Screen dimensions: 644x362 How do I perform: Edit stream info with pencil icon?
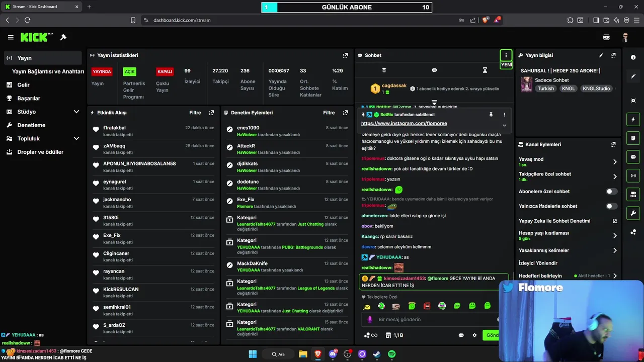point(601,55)
